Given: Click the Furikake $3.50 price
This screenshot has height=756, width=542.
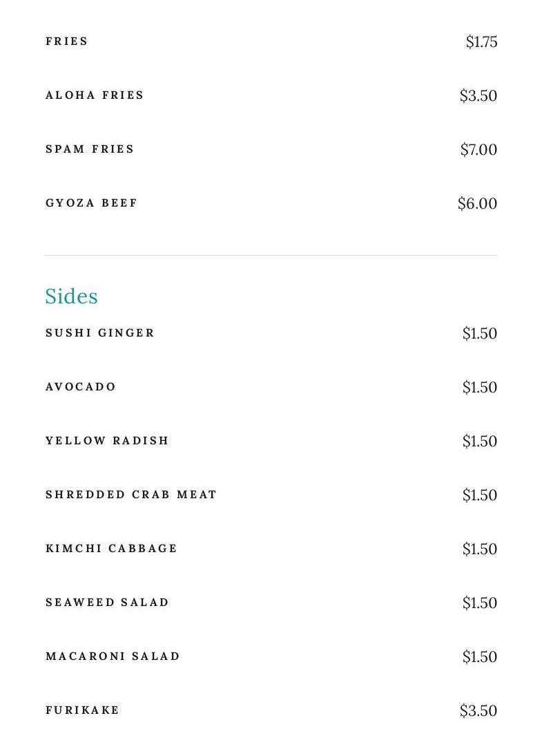Looking at the screenshot, I should [478, 711].
